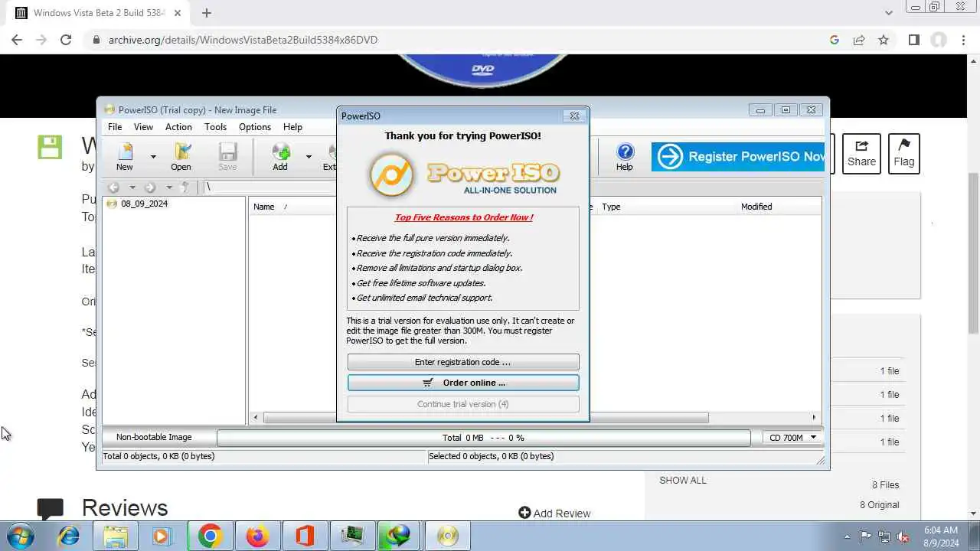Open the File menu in PowerISO

(115, 127)
